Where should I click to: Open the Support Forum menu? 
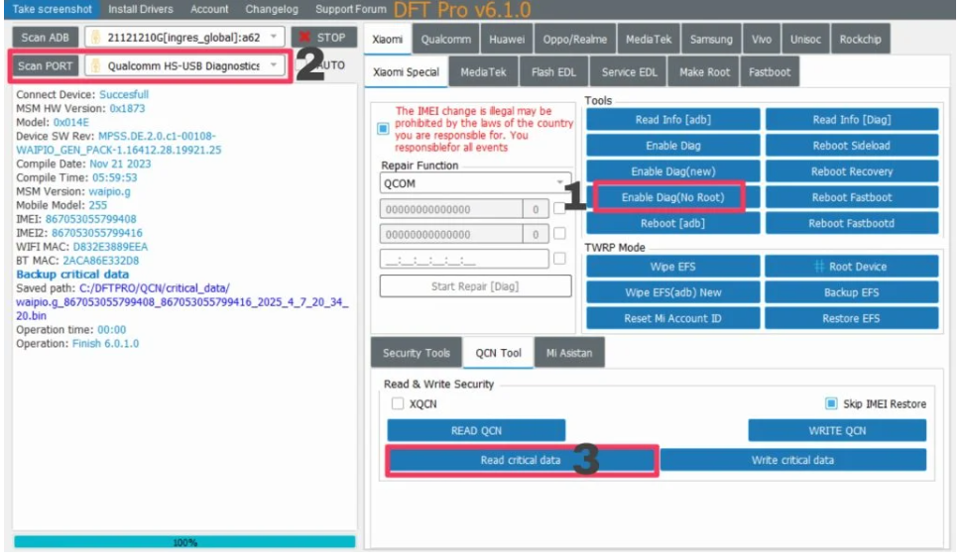tap(350, 9)
